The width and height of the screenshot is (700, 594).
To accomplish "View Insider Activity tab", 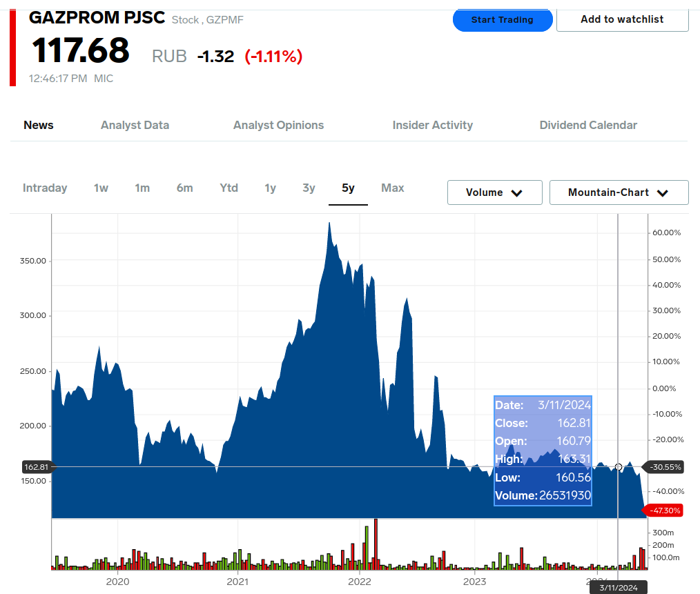I will pyautogui.click(x=433, y=125).
